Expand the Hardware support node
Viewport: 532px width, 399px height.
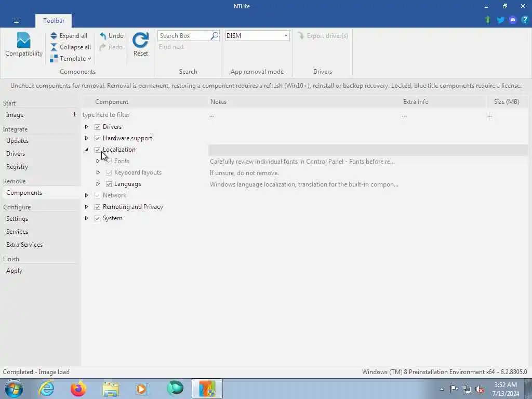pos(87,138)
